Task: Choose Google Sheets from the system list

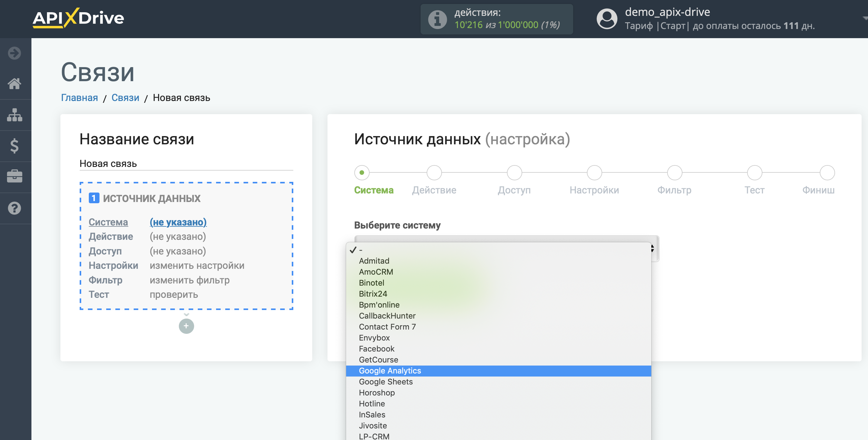Action: point(498,382)
